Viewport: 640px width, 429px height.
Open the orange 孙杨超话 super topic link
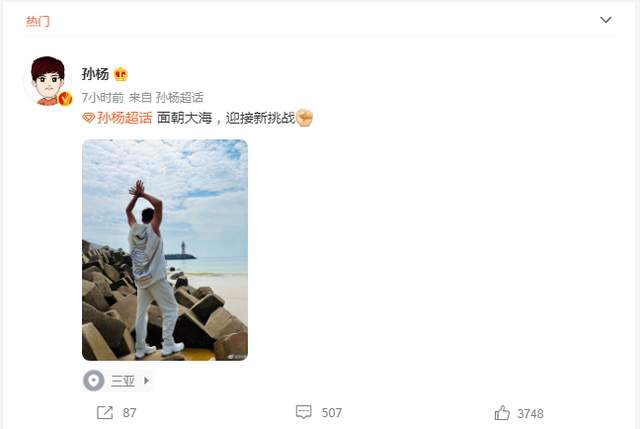click(124, 118)
